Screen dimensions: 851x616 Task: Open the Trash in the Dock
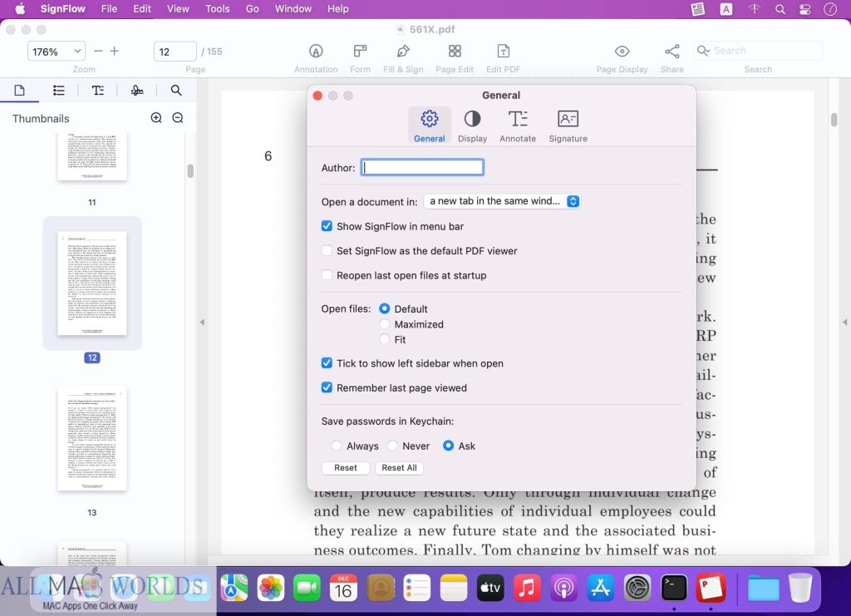pos(800,589)
